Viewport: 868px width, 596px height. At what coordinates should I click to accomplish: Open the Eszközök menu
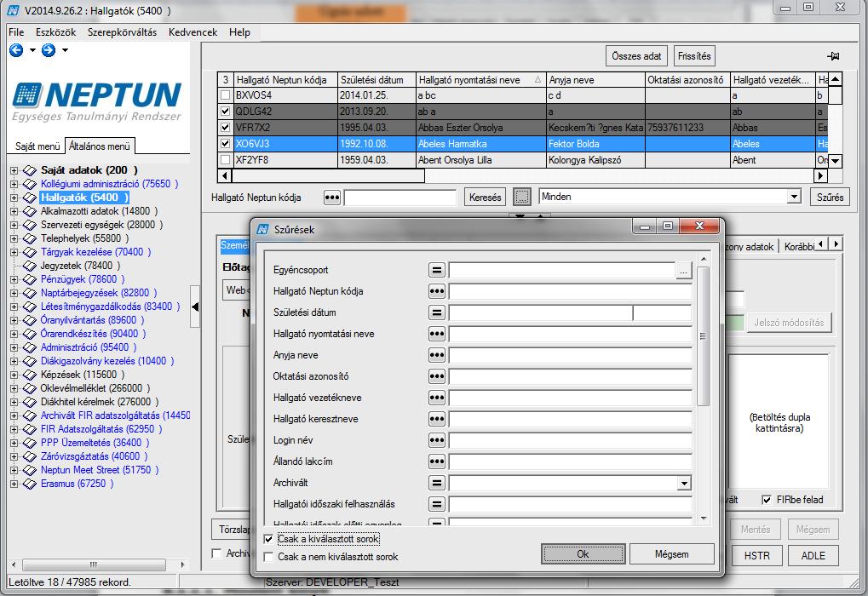(x=56, y=32)
